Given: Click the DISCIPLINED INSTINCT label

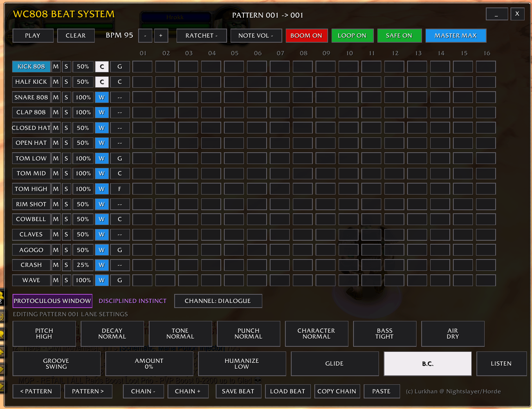Looking at the screenshot, I should pyautogui.click(x=133, y=301).
